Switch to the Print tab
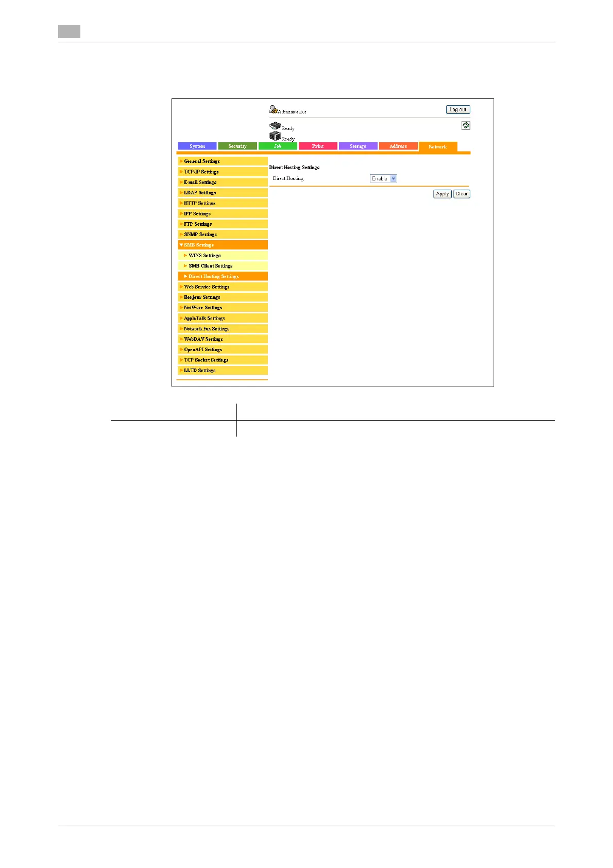 (x=318, y=146)
